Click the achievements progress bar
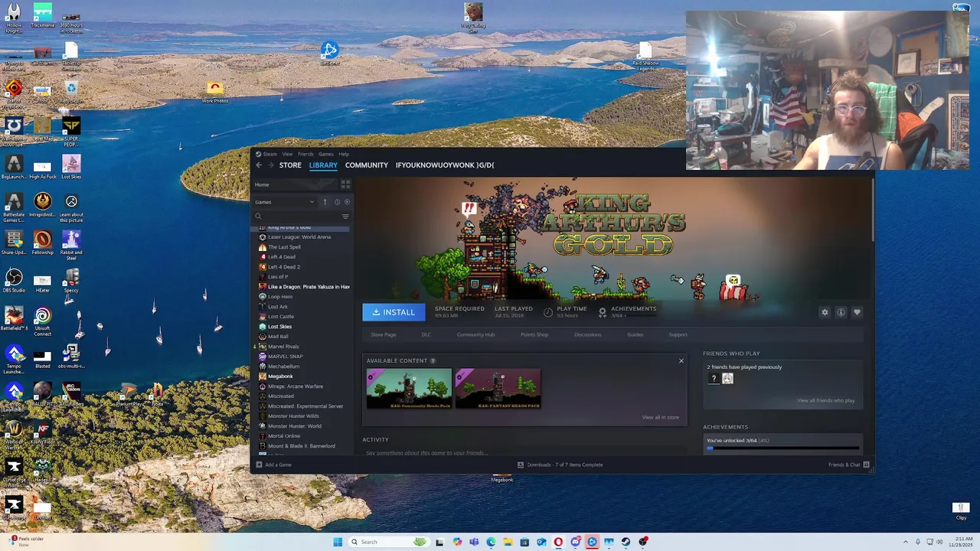The image size is (980, 551). pyautogui.click(x=782, y=448)
